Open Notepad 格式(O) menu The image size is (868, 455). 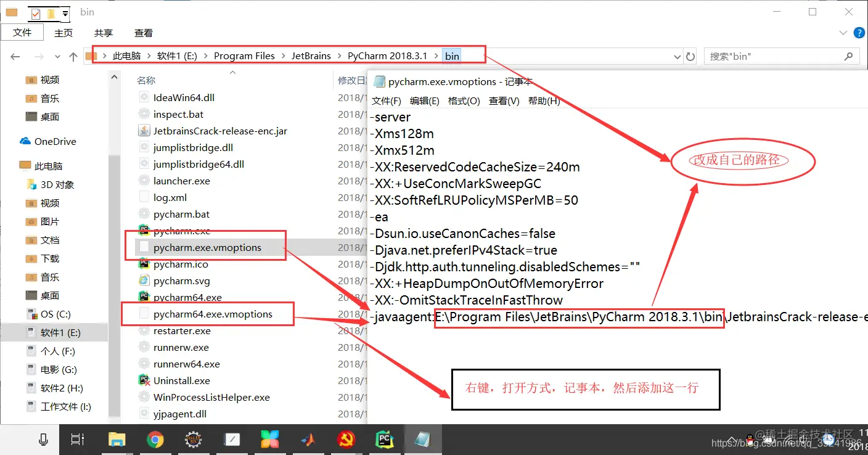click(x=464, y=100)
